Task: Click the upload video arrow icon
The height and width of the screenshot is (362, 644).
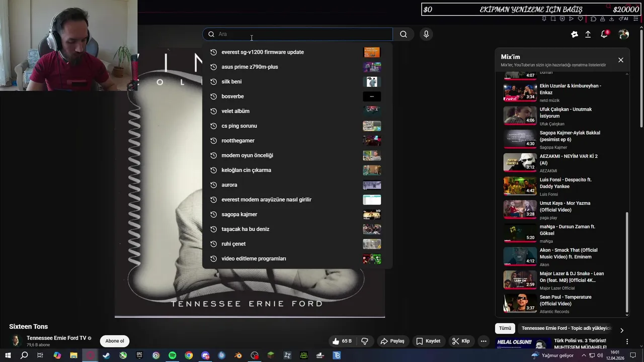Action: [x=588, y=34]
